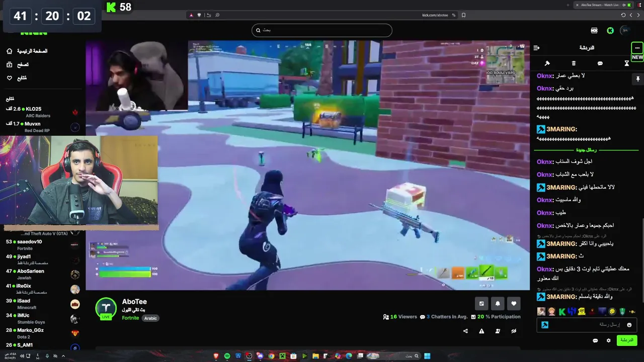The height and width of the screenshot is (362, 644).
Task: Click the new messages divider in chat
Action: point(586,150)
